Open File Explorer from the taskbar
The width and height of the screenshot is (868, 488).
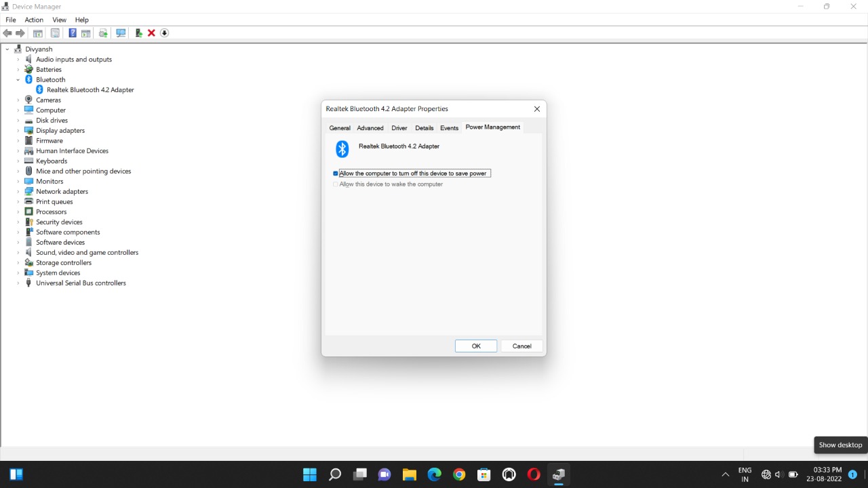409,474
